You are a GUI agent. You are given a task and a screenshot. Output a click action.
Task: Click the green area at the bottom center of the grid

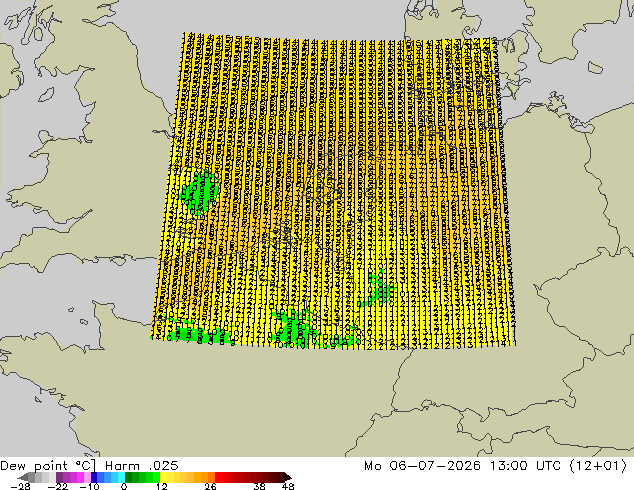[292, 327]
